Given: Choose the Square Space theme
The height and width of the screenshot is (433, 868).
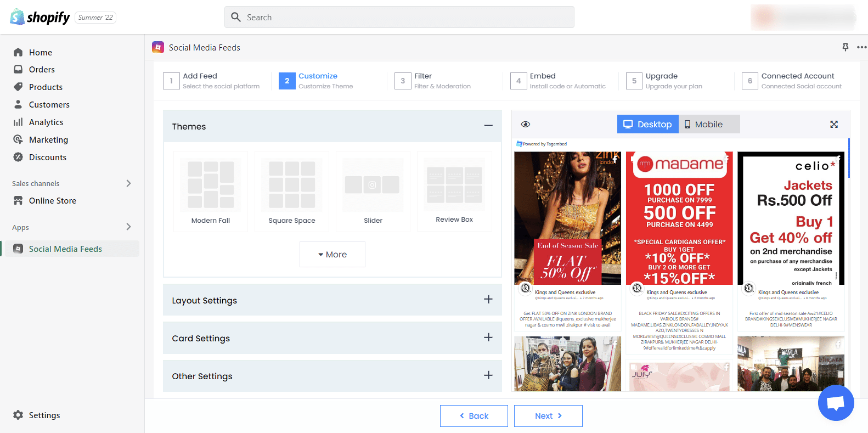Looking at the screenshot, I should [292, 191].
